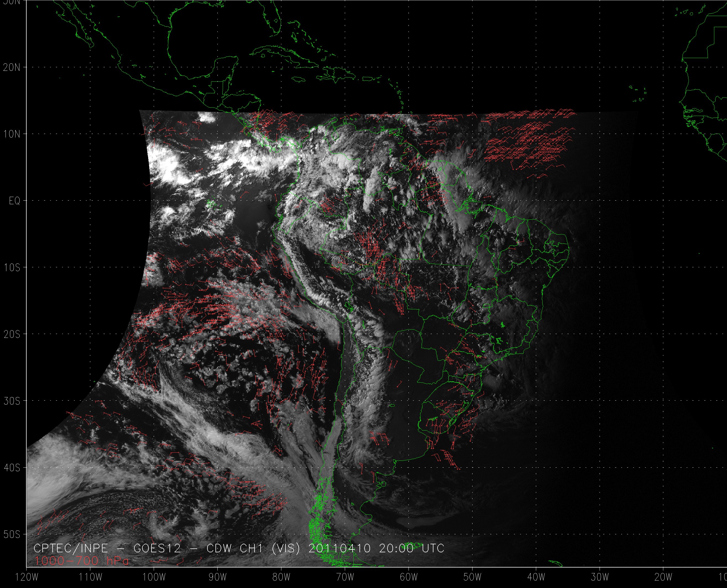Image resolution: width=727 pixels, height=588 pixels.
Task: Click the 20110410 date in caption
Action: [x=339, y=548]
